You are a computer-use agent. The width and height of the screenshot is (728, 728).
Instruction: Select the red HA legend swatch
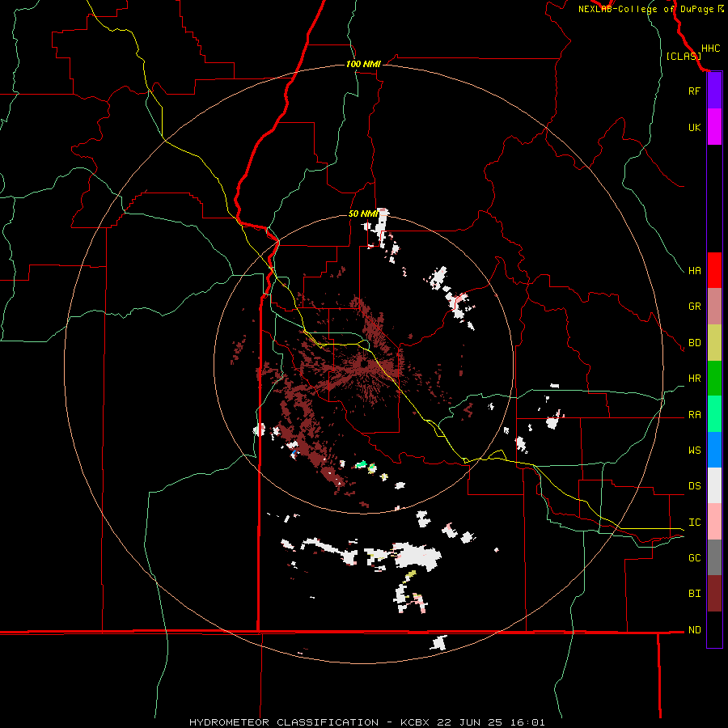coord(714,270)
